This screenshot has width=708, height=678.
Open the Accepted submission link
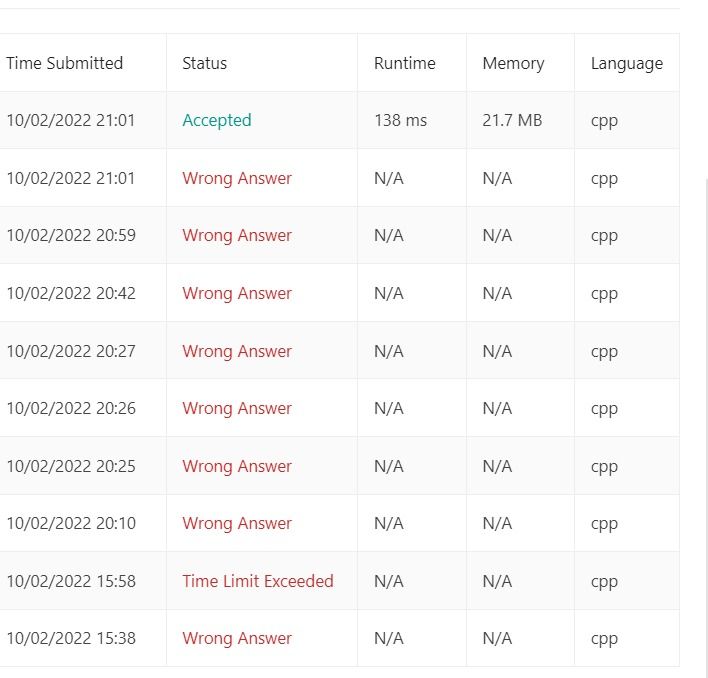tap(217, 121)
